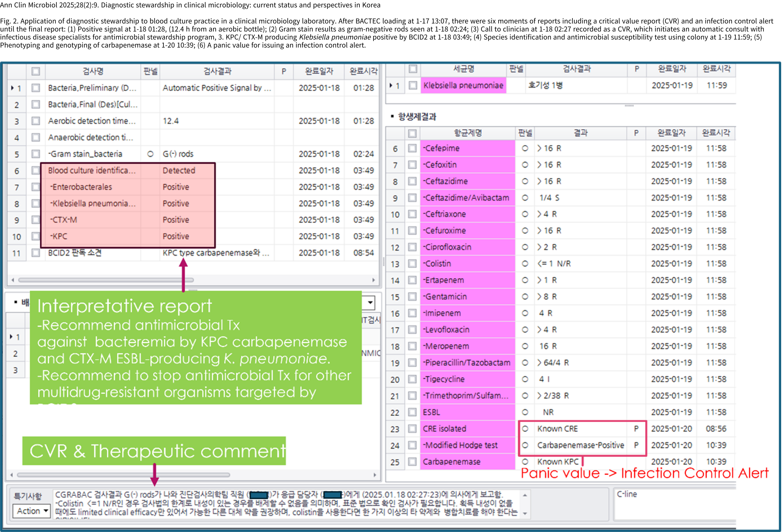Click right arrow of lower-left panel scrollbar
This screenshot has height=532, width=784.
[375, 475]
